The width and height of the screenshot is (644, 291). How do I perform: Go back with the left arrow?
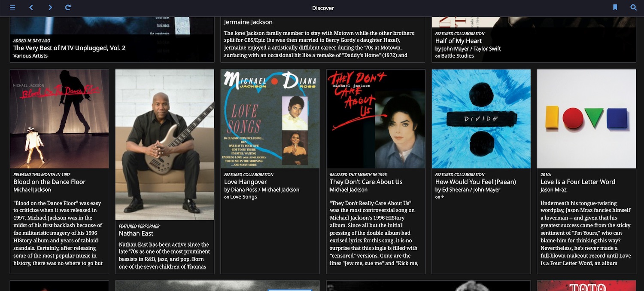pyautogui.click(x=31, y=8)
